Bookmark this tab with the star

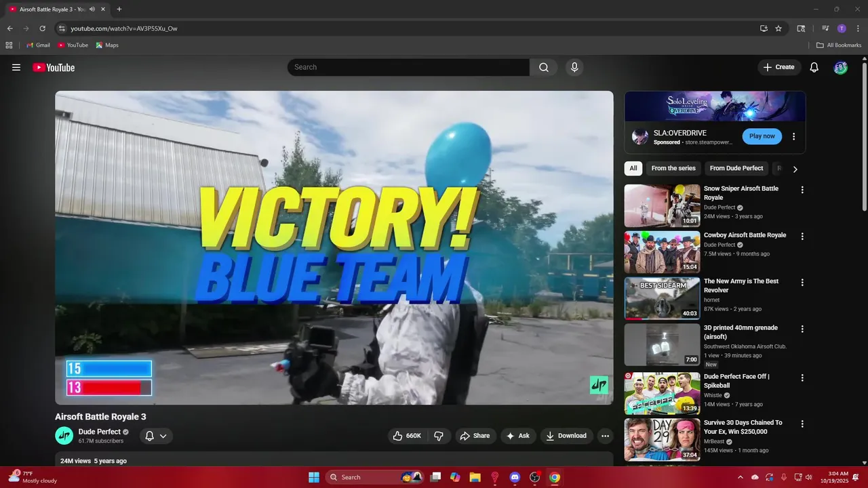[x=778, y=28]
